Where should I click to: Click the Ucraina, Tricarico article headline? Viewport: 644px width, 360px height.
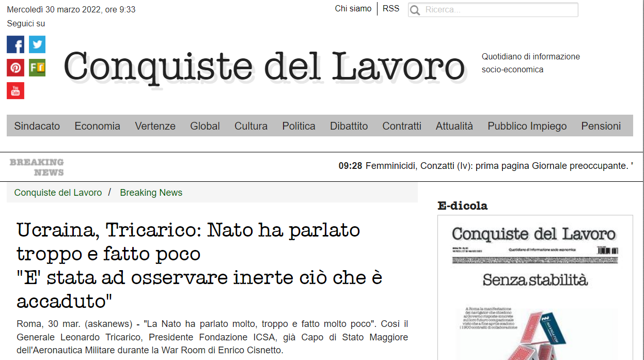(200, 264)
